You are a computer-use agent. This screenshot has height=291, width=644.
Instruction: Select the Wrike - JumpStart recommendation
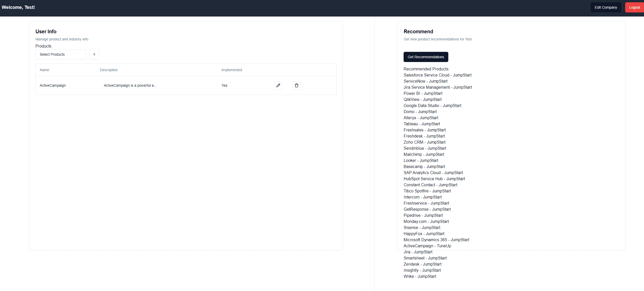(420, 277)
